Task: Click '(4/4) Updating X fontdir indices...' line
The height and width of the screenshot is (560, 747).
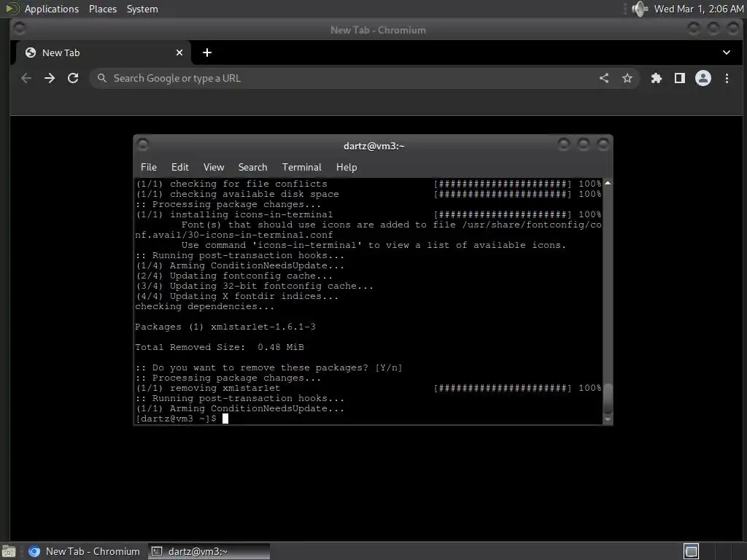Action: [237, 296]
